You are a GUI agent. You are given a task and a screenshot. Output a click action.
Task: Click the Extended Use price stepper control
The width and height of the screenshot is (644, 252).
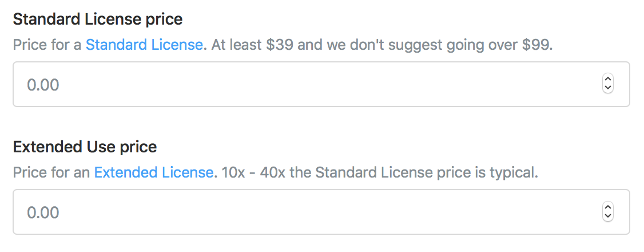tap(608, 212)
